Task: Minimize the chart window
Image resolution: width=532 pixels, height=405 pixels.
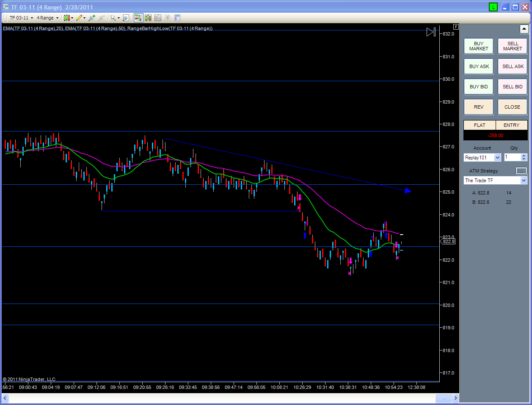Action: [x=505, y=7]
